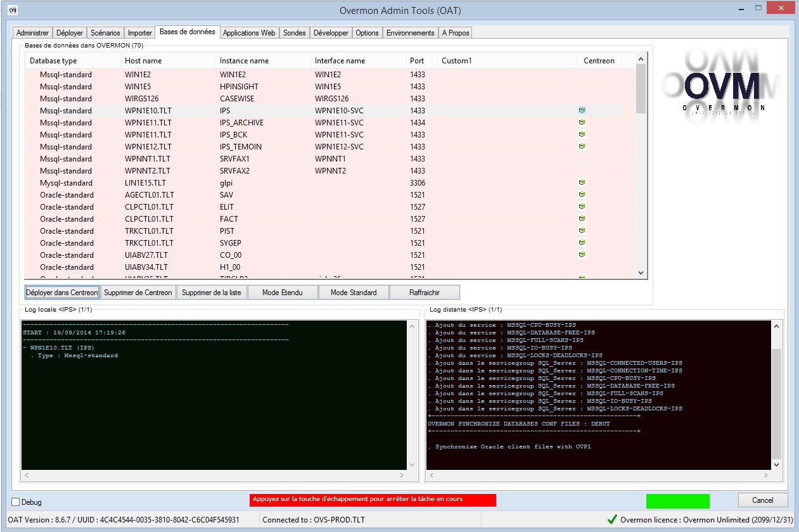The image size is (799, 532).
Task: Click the Centreon icon in the IPS_ARCHIVE row
Action: [x=582, y=122]
